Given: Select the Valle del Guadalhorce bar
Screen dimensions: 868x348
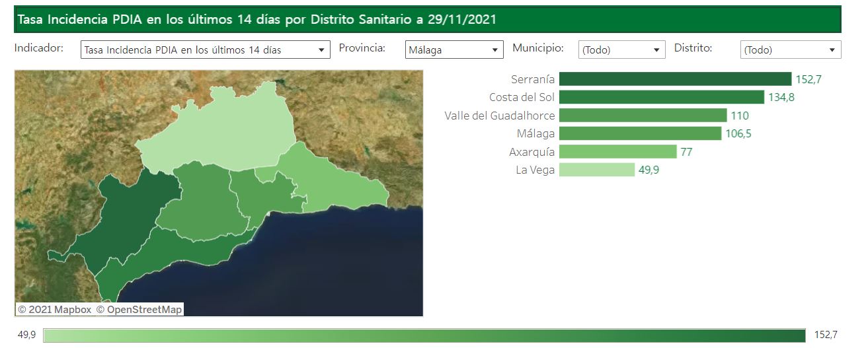Looking at the screenshot, I should click(x=643, y=116).
